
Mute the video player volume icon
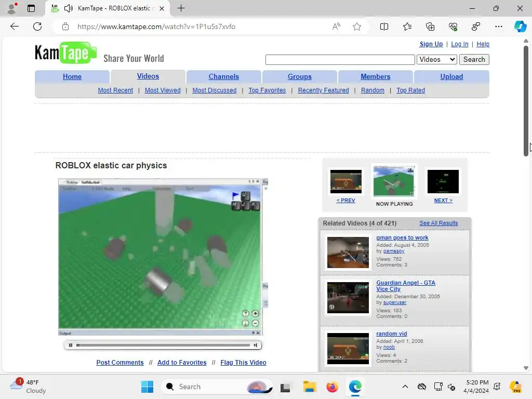[255, 345]
